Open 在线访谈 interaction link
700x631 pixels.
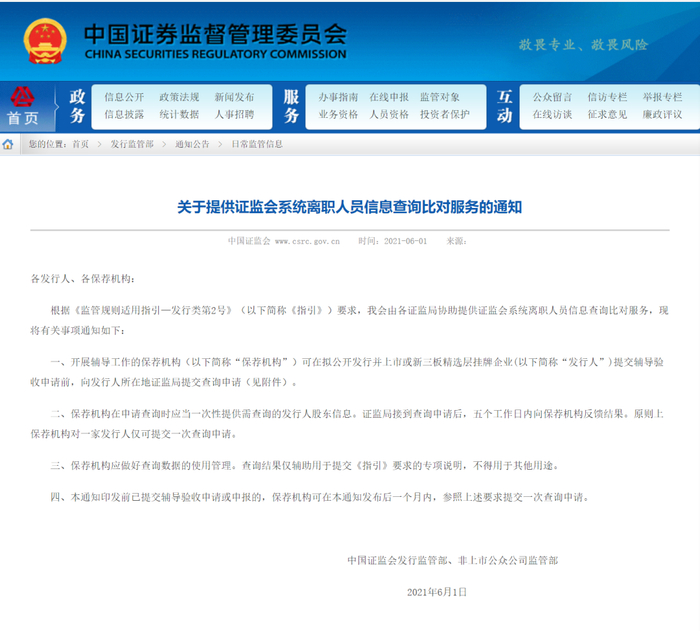coord(552,114)
